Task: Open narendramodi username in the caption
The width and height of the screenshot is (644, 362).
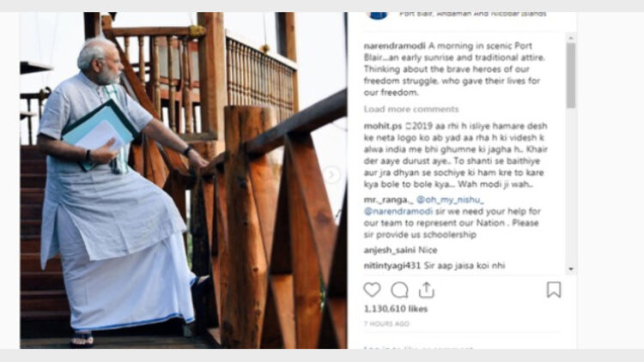Action: click(395, 46)
